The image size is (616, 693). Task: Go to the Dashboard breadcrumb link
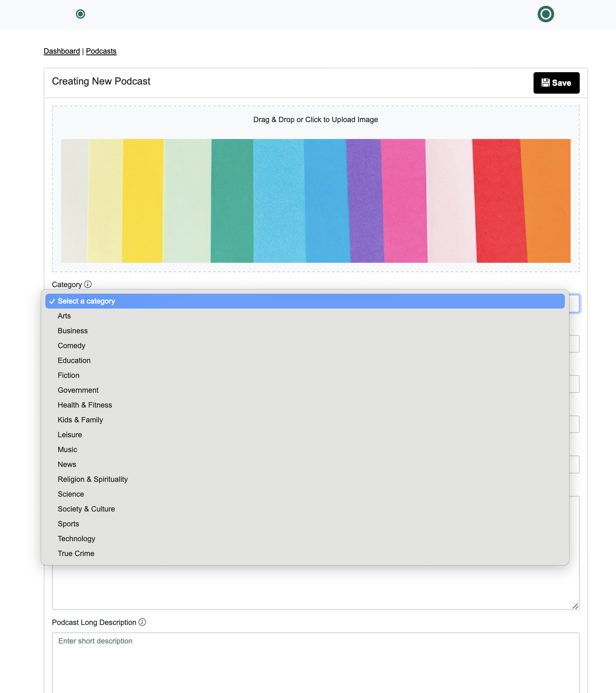point(62,51)
